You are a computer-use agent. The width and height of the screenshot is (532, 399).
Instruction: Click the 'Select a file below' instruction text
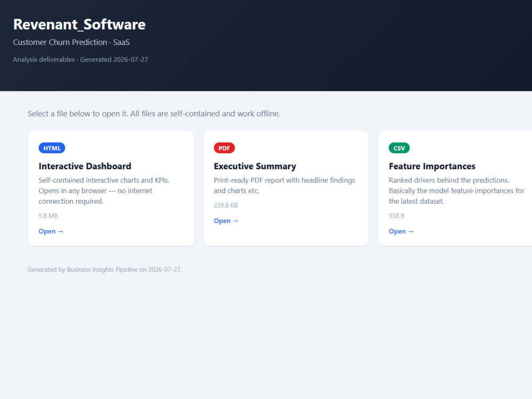coord(154,114)
